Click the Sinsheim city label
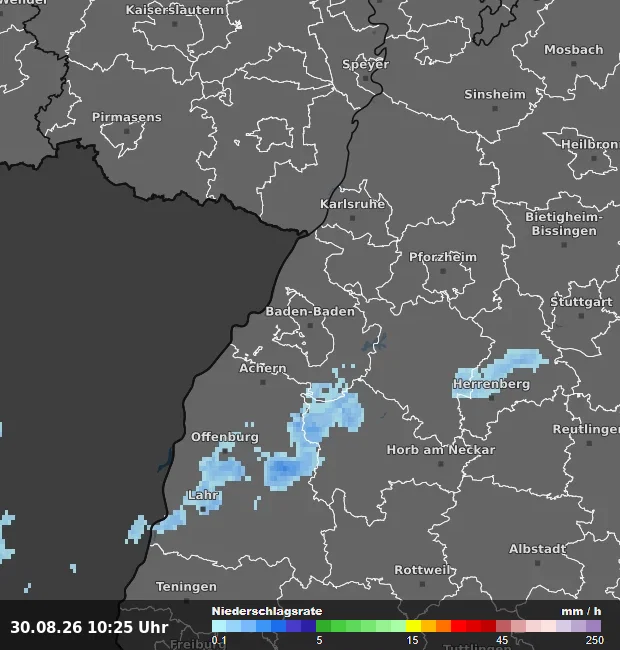The width and height of the screenshot is (620, 650). click(495, 95)
